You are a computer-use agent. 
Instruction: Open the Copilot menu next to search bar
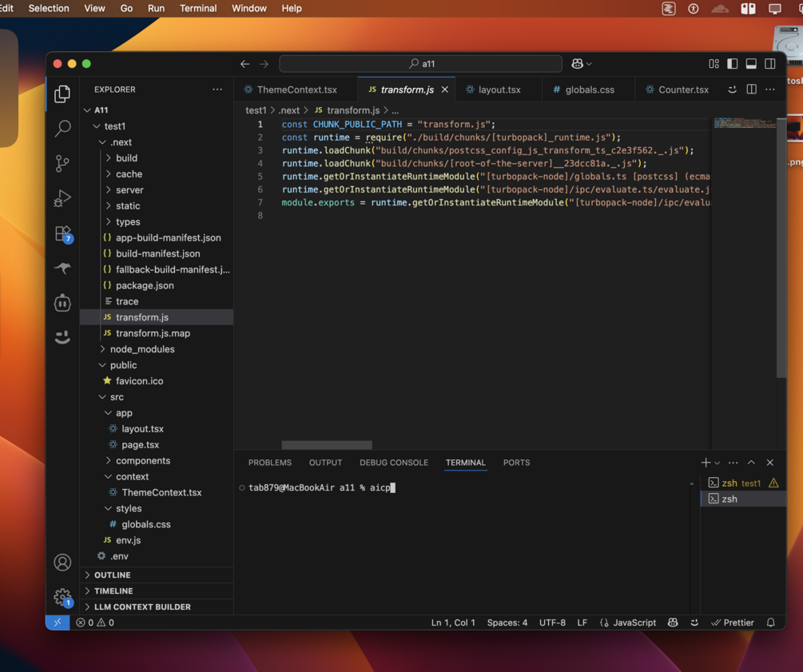(x=582, y=63)
